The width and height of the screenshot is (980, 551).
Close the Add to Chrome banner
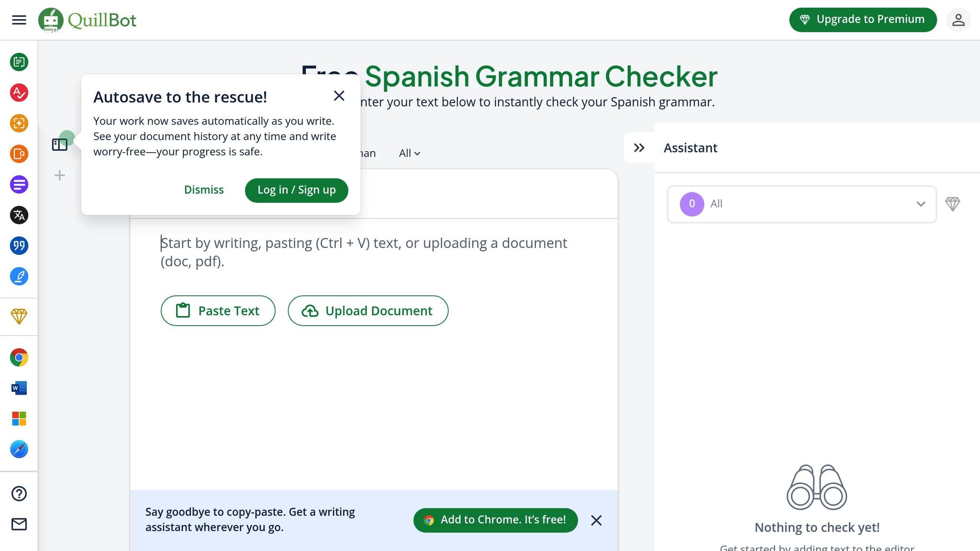596,520
